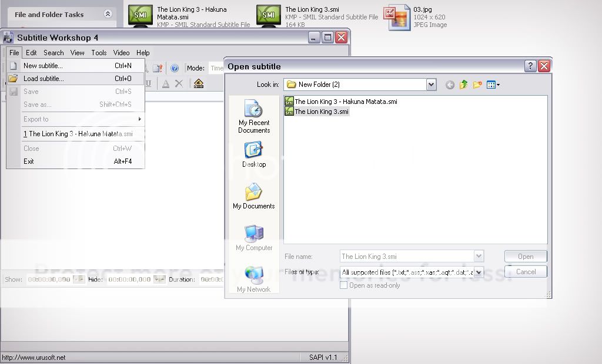
Task: Click the dialog help question mark button
Action: 530,66
